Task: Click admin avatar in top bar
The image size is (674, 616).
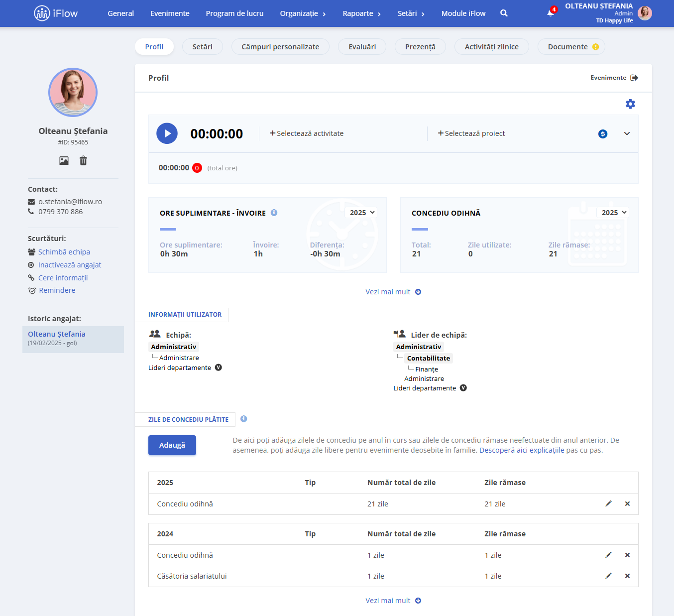Action: pos(645,13)
